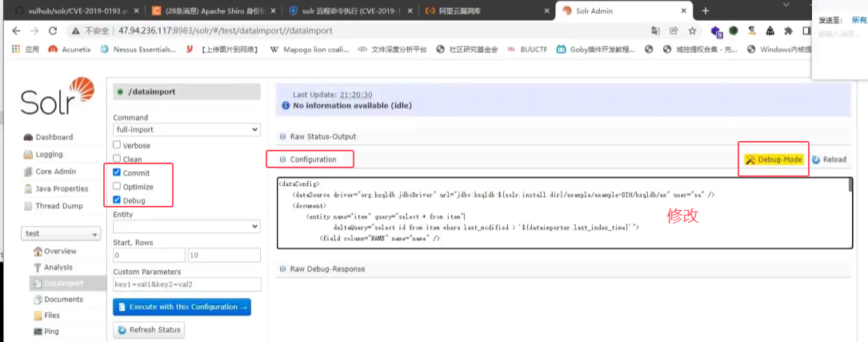Bookmark this page with the star icon
Viewport: 868px width, 342px height.
(x=692, y=31)
